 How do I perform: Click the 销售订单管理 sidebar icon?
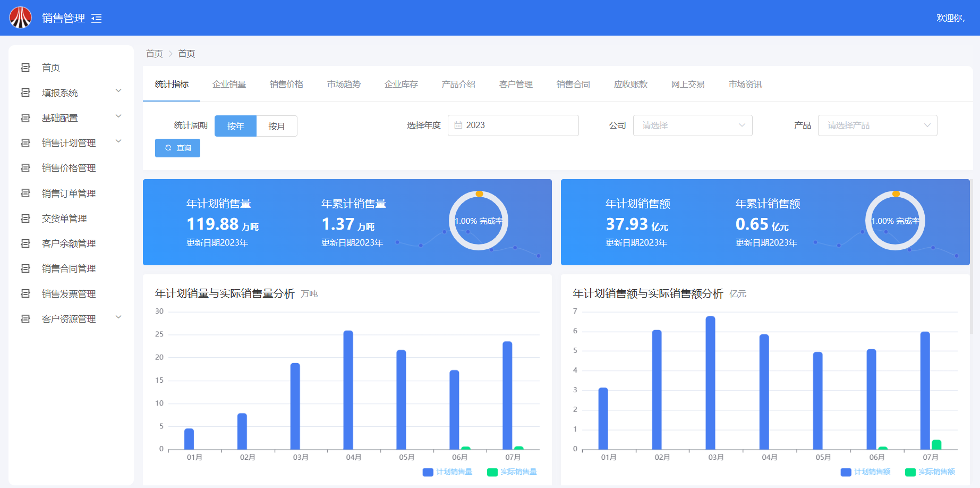point(25,193)
